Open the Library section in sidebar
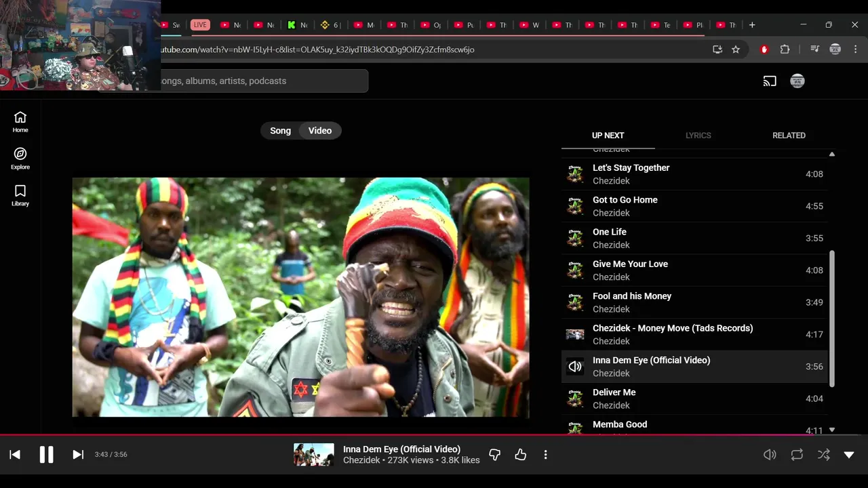The image size is (868, 488). 20,196
